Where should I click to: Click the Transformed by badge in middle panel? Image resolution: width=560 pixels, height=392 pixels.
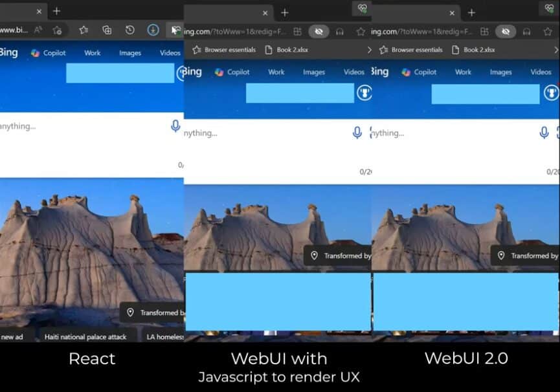[337, 256]
